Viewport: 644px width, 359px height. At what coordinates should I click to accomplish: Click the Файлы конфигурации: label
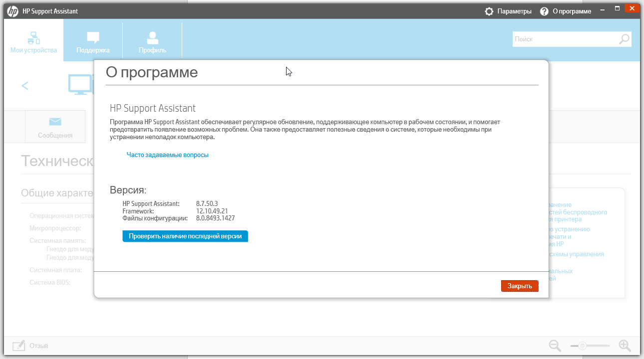click(155, 218)
